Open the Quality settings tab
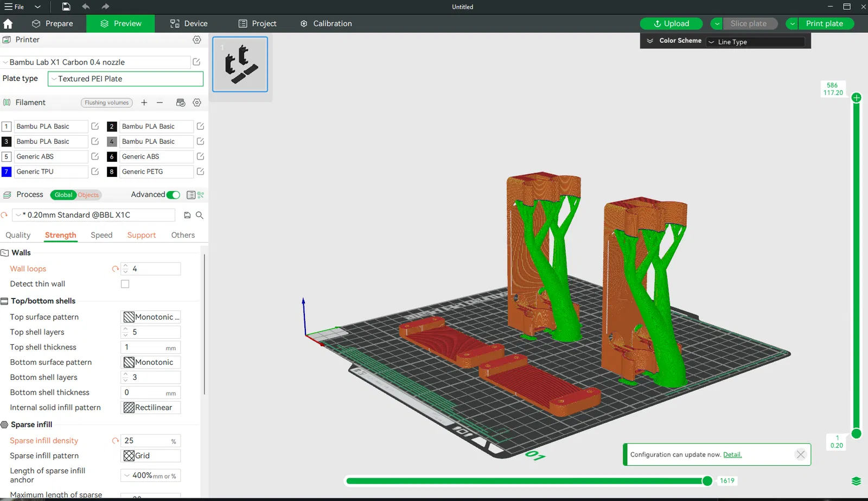868x501 pixels. 18,235
